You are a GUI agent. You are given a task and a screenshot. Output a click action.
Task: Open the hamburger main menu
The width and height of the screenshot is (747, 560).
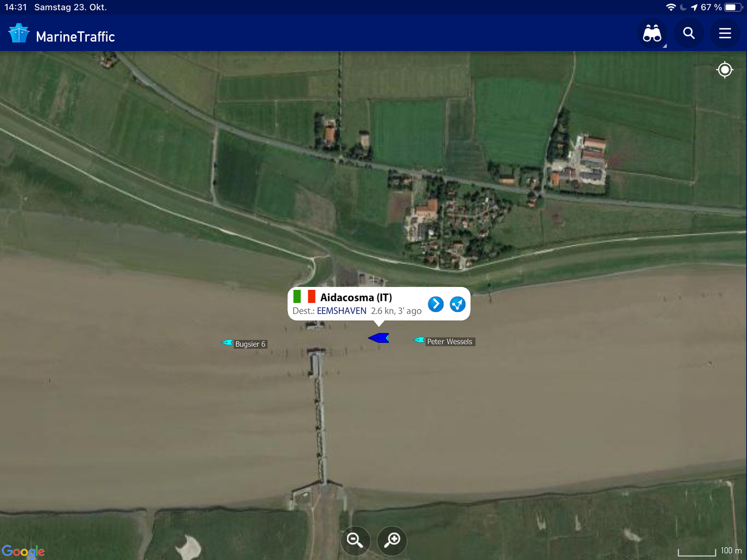725,34
